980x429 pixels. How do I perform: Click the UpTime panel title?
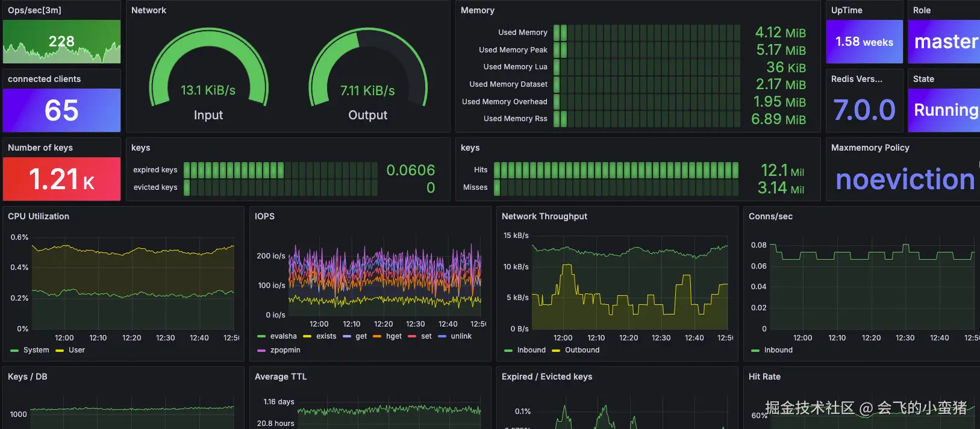pos(847,10)
